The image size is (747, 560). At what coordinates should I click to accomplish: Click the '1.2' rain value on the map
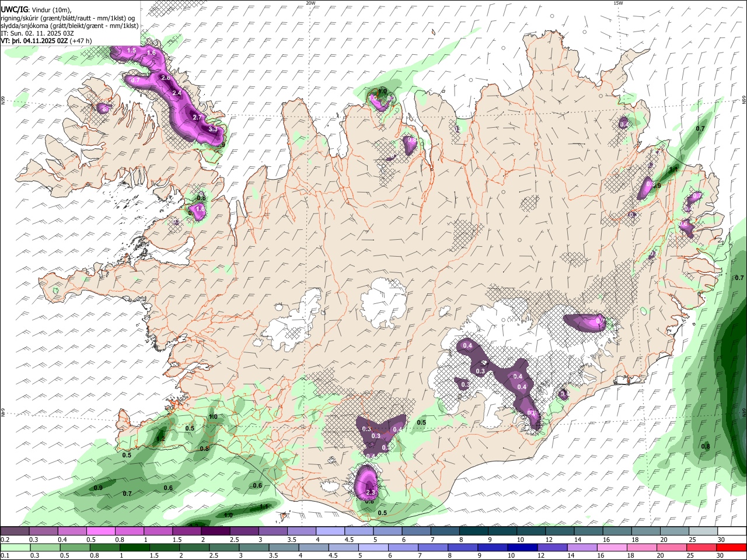coord(160,439)
